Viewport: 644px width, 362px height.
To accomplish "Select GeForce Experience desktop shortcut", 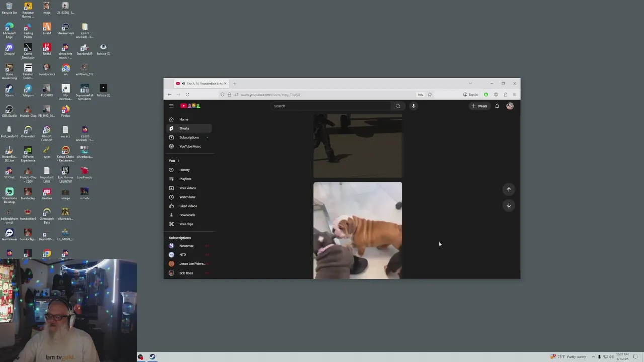I will coord(28,154).
